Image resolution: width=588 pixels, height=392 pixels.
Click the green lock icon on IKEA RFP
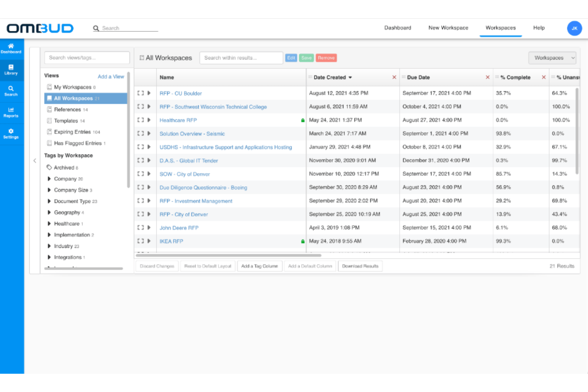click(x=303, y=241)
